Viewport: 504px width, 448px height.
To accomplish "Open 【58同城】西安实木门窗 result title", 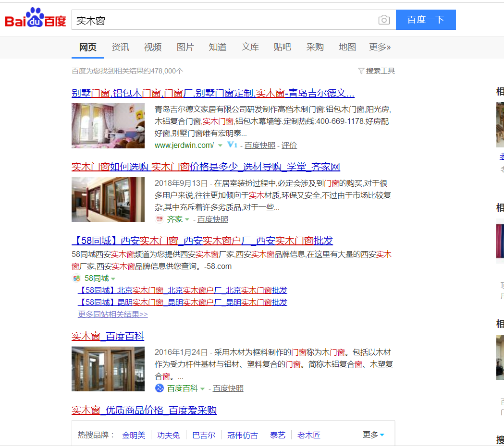I will click(x=202, y=241).
